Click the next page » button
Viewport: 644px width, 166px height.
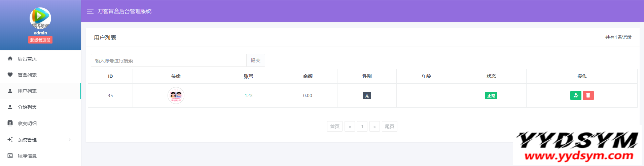pyautogui.click(x=374, y=127)
